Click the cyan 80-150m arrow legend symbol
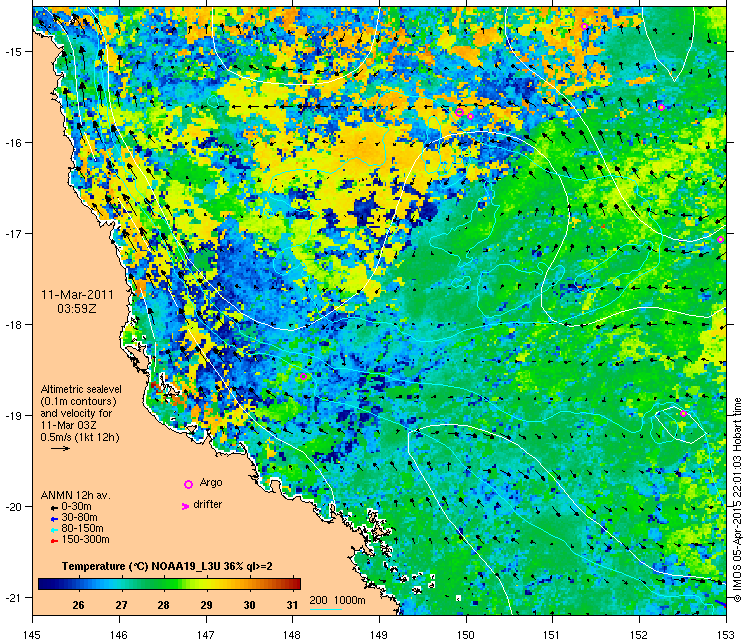 (55, 530)
